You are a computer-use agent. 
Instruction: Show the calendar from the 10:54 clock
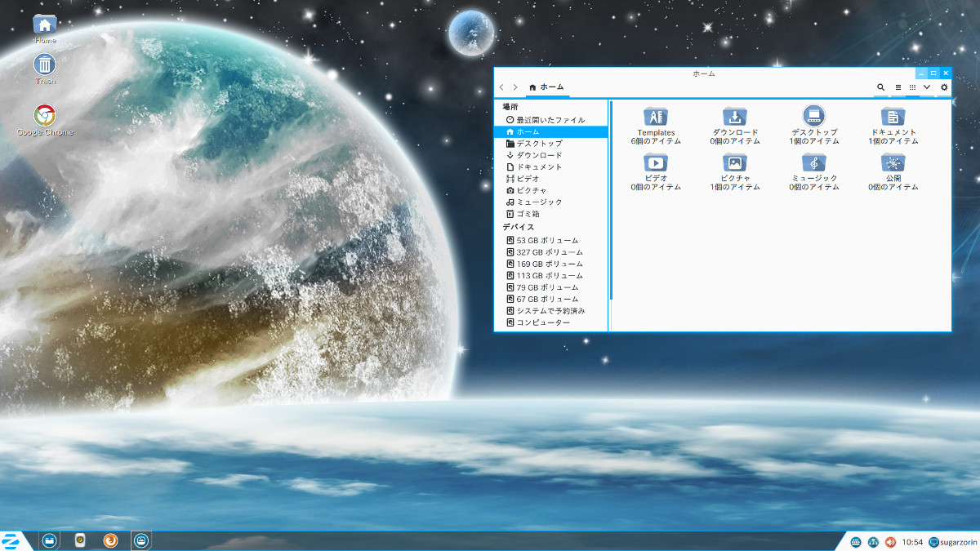[x=913, y=542]
